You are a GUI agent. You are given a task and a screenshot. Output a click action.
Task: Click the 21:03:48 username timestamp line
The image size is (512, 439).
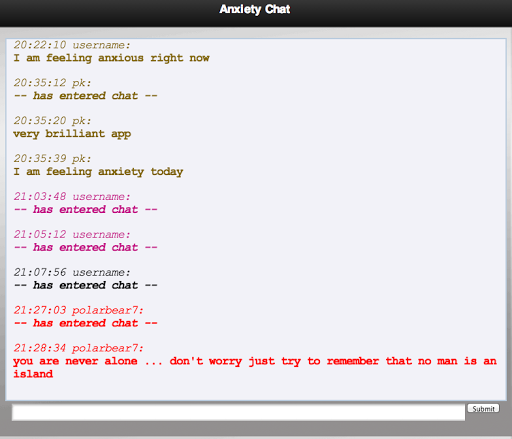pos(72,197)
